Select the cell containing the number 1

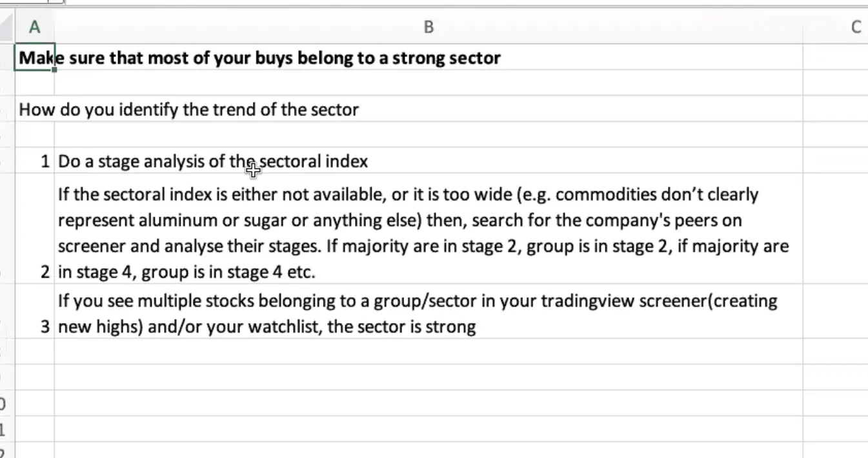pyautogui.click(x=35, y=161)
